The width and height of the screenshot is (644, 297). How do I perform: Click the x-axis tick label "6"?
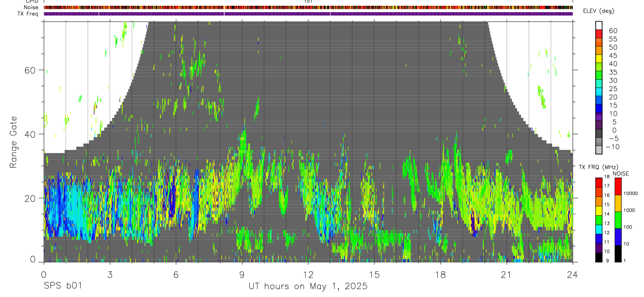[x=176, y=274]
